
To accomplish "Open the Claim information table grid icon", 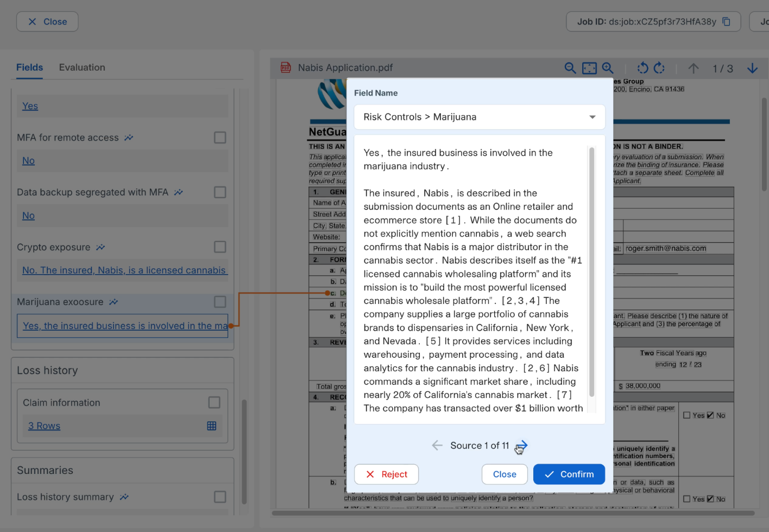I will click(x=212, y=426).
